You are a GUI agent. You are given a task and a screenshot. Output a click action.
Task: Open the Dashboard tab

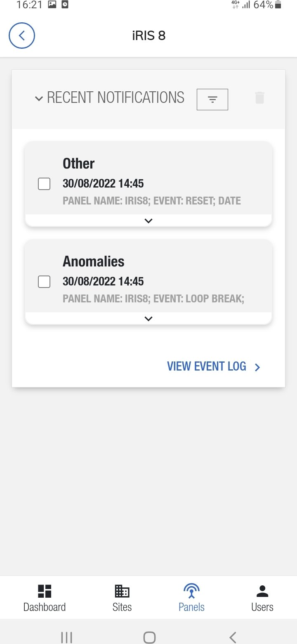[45, 597]
